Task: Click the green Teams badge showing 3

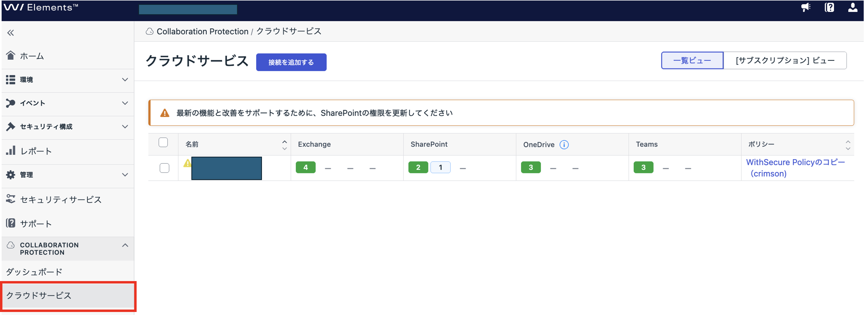Action: point(643,167)
